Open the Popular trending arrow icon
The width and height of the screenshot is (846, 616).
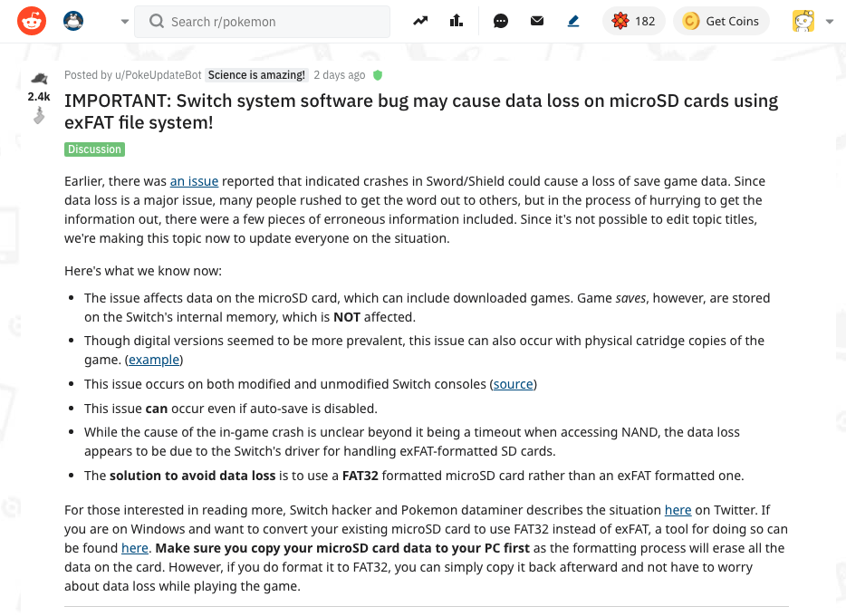pos(420,21)
